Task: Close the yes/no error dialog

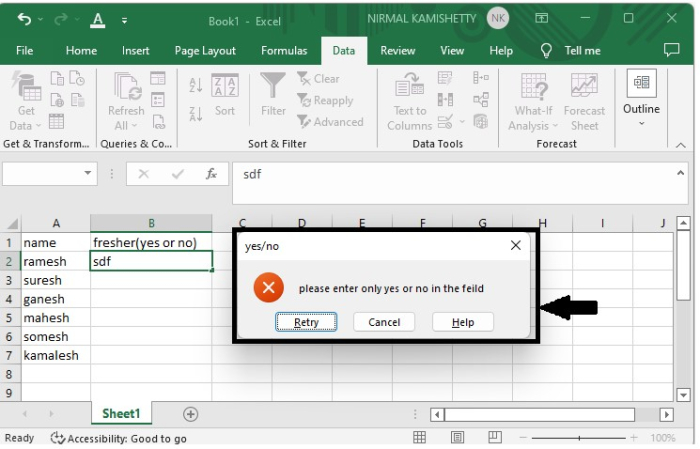Action: tap(516, 245)
